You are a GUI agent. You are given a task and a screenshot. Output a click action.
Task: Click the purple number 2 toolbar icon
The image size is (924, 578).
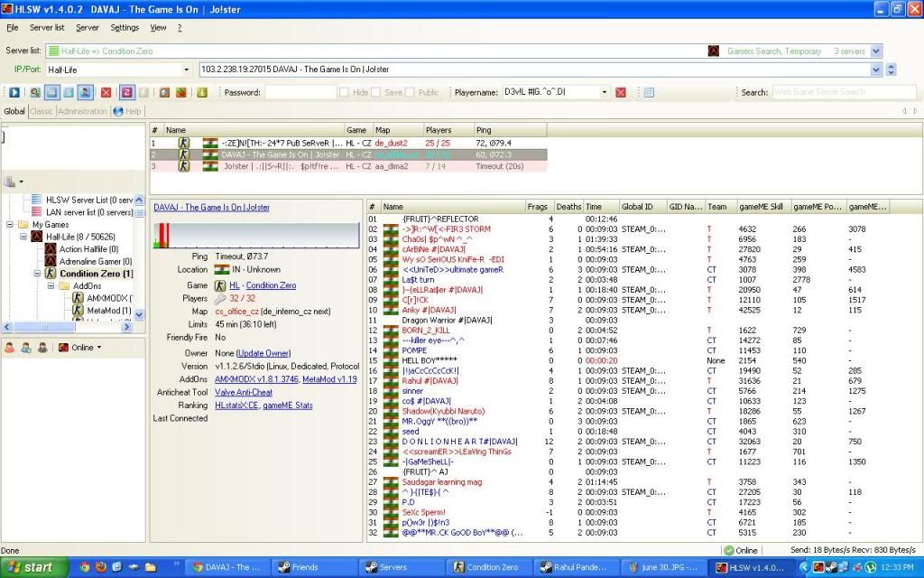[126, 93]
